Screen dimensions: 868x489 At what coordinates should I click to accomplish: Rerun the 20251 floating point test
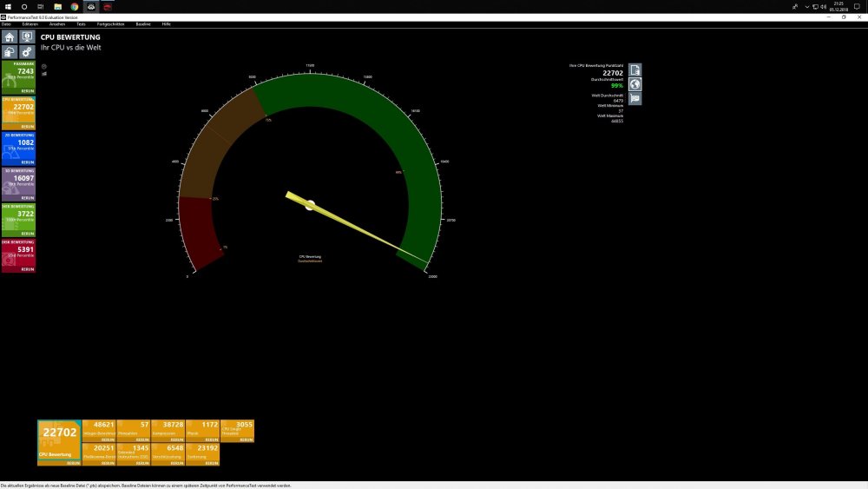(x=108, y=463)
